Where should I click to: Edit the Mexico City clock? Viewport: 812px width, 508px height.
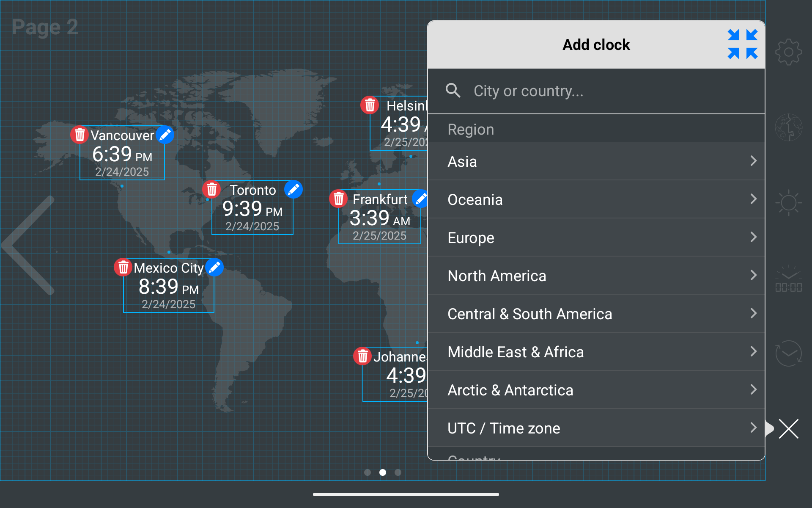(x=214, y=268)
